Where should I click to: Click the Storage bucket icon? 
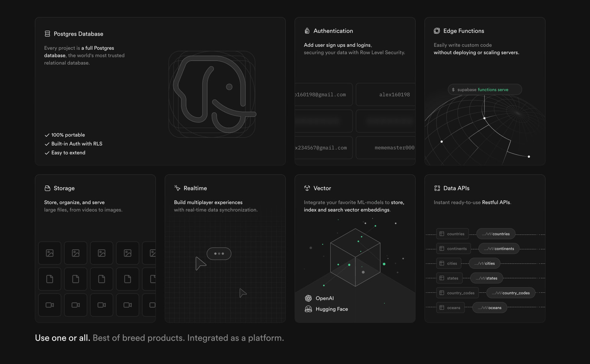click(x=47, y=188)
